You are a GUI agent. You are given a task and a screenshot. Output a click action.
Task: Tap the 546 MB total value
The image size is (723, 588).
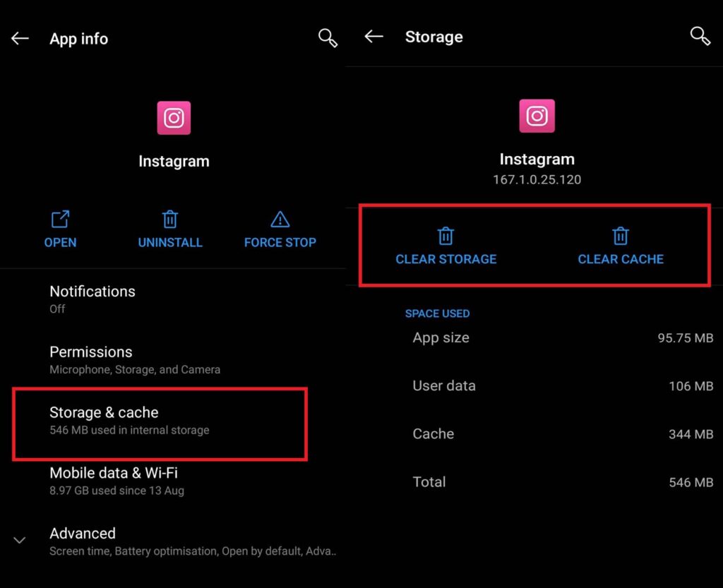click(x=691, y=483)
